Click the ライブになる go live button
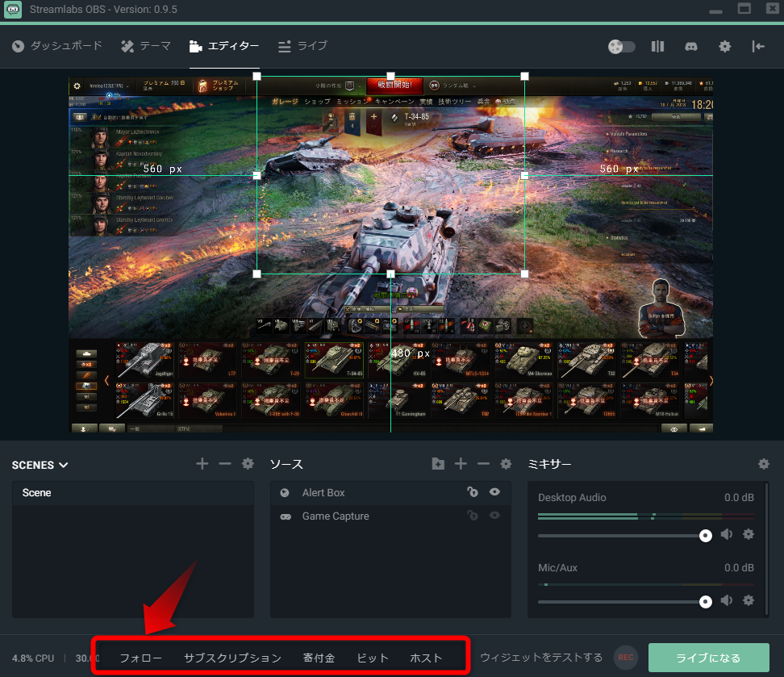784x677 pixels. 708,658
